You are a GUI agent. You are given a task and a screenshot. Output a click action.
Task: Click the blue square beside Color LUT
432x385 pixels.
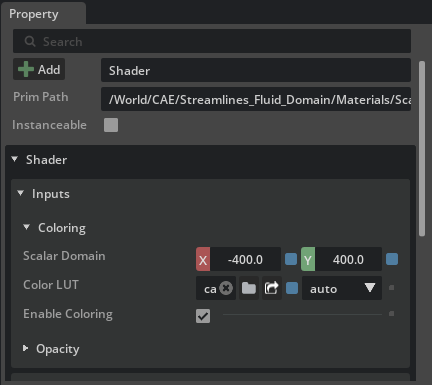(292, 288)
